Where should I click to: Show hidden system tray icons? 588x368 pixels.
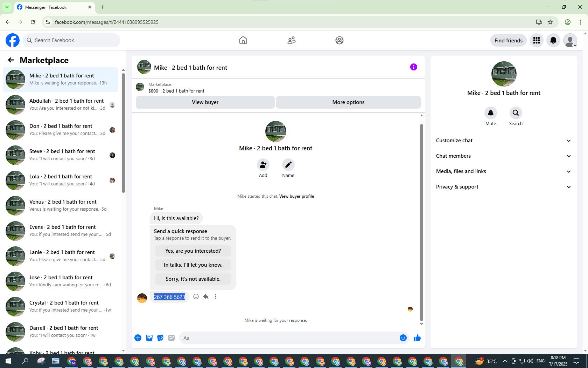[x=505, y=361]
